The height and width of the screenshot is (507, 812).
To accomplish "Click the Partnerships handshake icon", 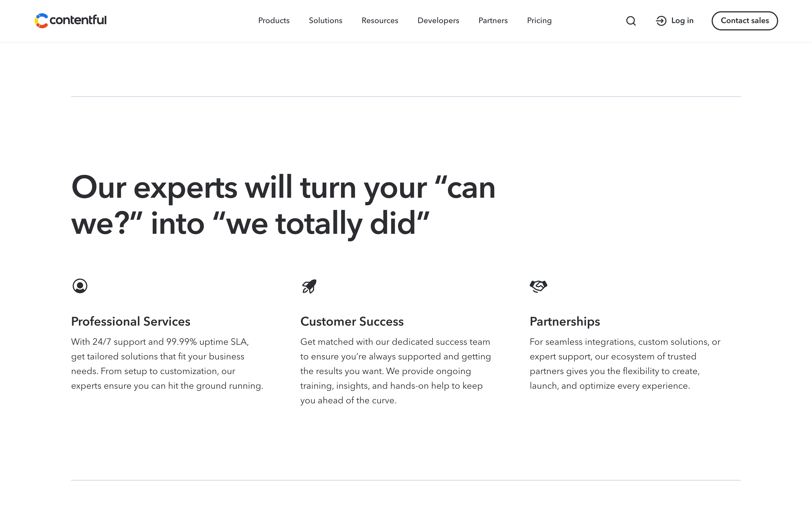I will [539, 286].
